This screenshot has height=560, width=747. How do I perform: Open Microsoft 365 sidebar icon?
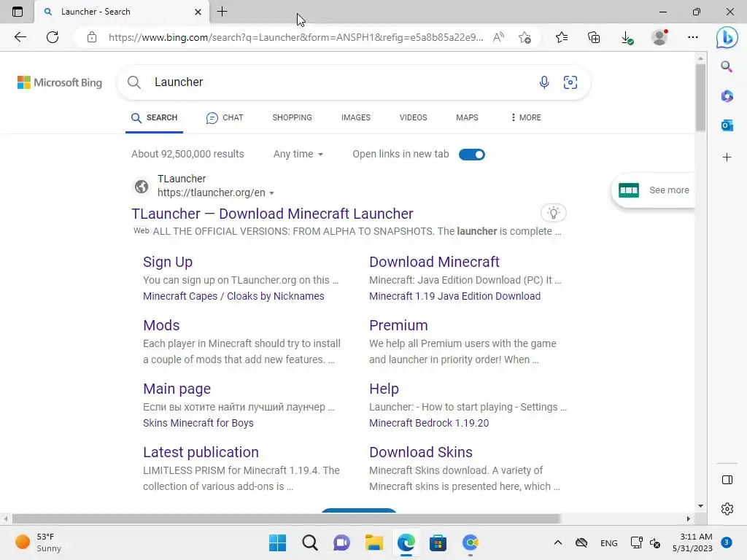(727, 96)
